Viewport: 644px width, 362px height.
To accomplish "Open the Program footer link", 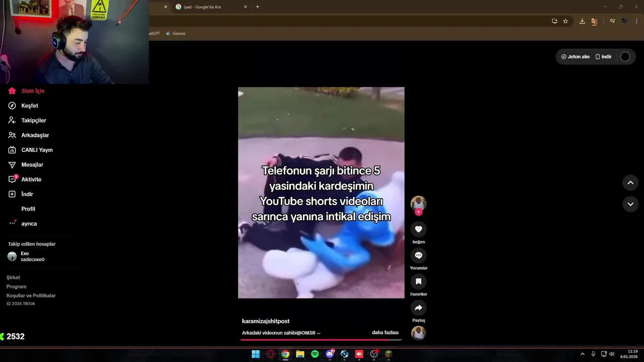I will coord(16,287).
